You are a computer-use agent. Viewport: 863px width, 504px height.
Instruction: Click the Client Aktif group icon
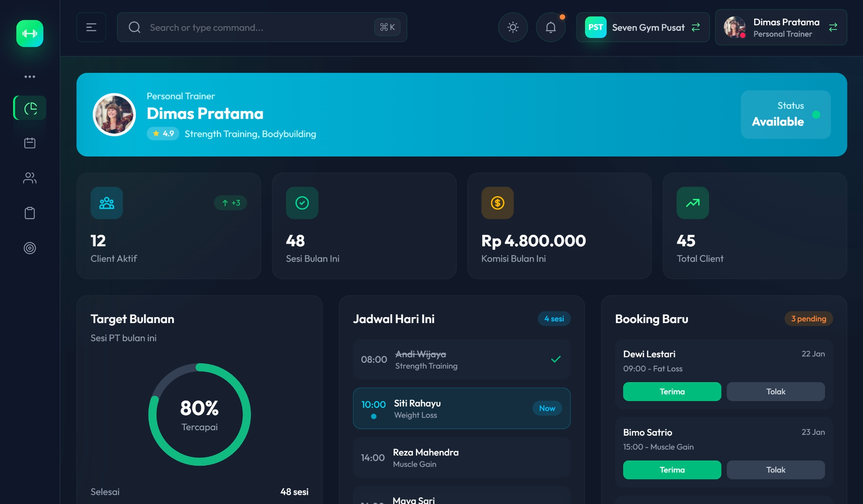pyautogui.click(x=107, y=203)
